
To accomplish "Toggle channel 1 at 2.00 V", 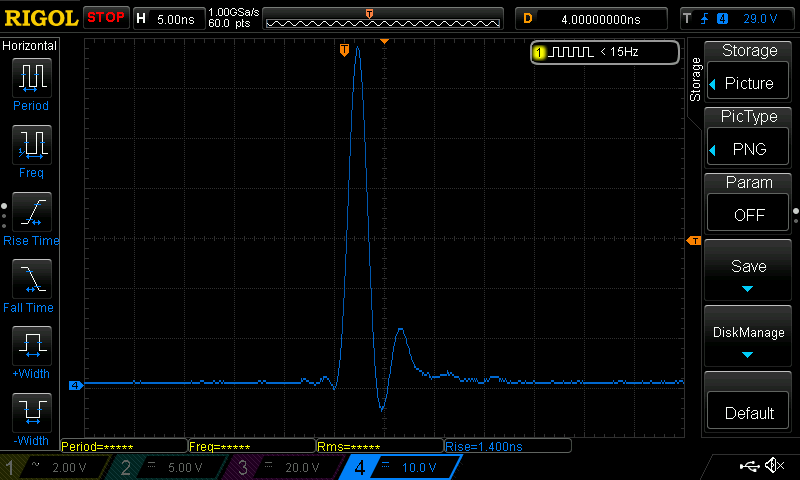I will (x=50, y=467).
